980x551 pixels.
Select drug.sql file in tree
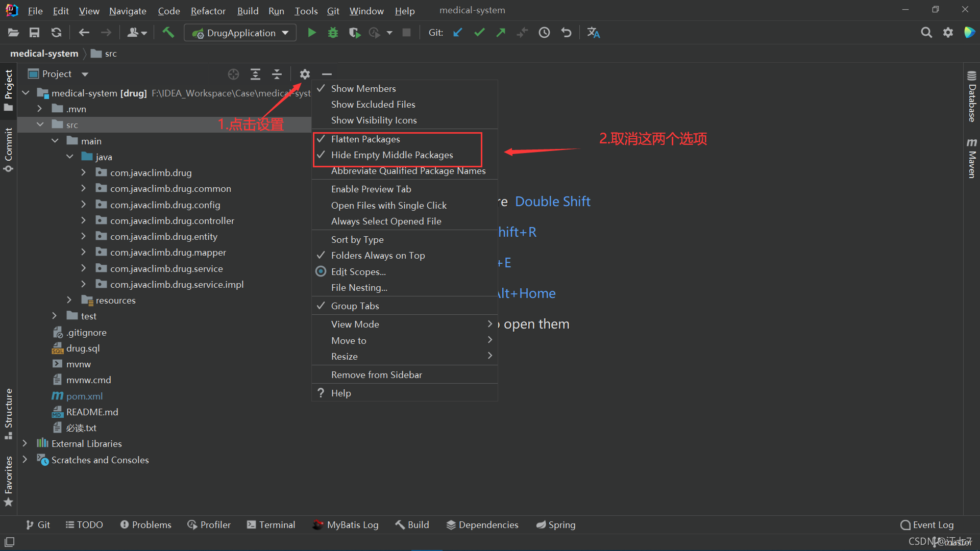coord(83,348)
